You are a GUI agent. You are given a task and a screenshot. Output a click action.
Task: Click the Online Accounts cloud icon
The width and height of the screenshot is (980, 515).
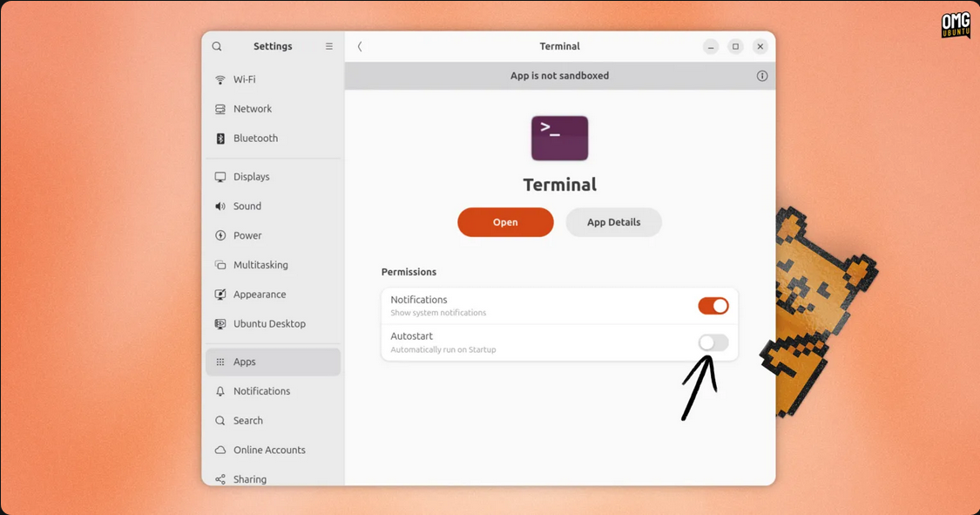pyautogui.click(x=220, y=450)
